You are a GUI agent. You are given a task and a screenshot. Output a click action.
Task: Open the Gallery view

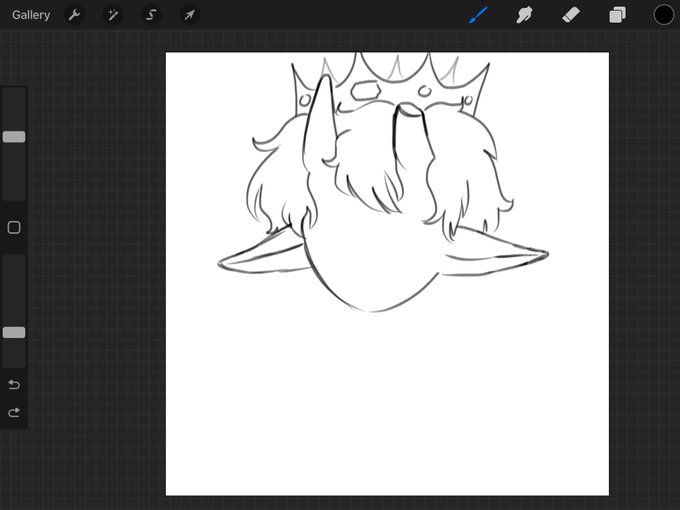click(x=31, y=15)
